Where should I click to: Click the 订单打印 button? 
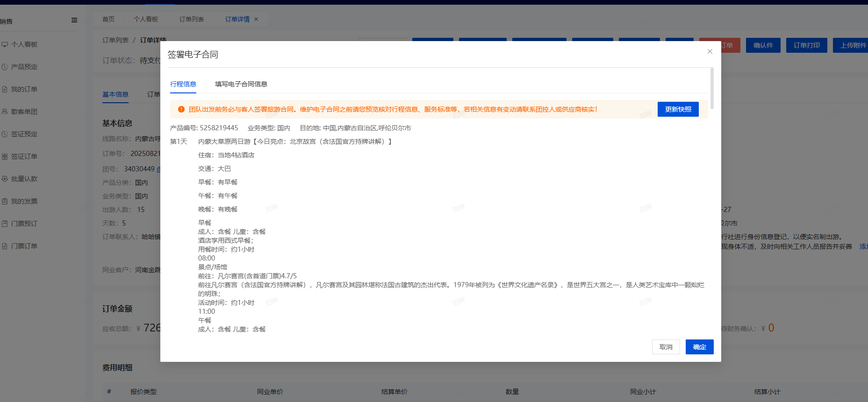click(806, 45)
